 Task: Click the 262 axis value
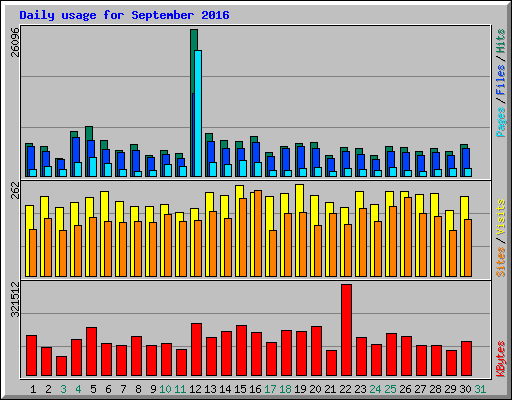pyautogui.click(x=15, y=190)
